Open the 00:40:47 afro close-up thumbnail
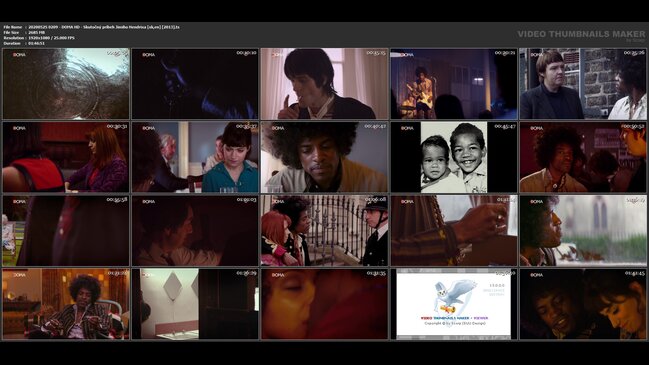The image size is (649, 365). point(324,157)
